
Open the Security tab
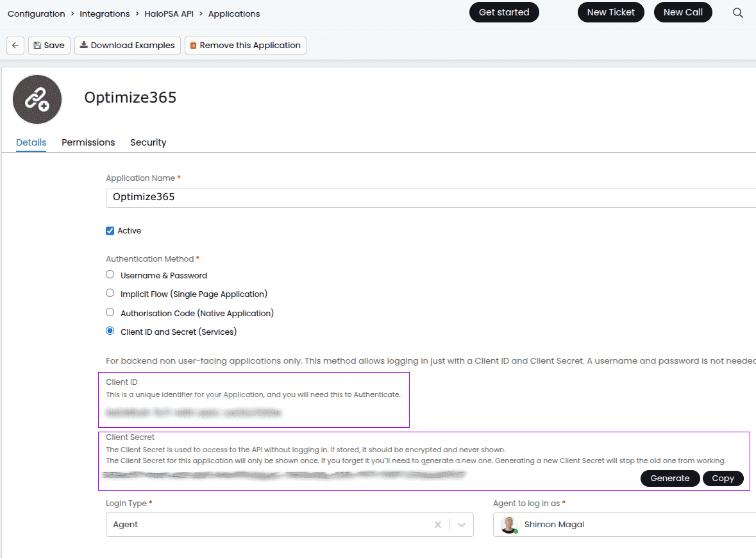149,142
